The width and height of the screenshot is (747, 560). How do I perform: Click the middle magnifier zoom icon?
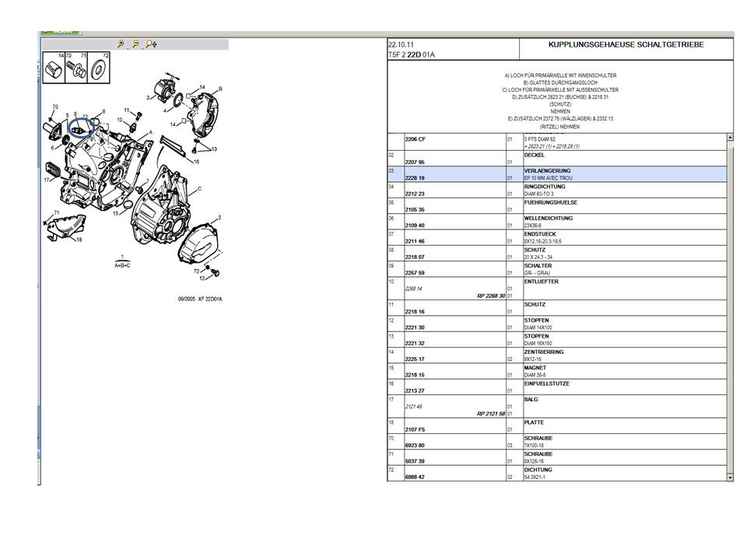[x=135, y=44]
